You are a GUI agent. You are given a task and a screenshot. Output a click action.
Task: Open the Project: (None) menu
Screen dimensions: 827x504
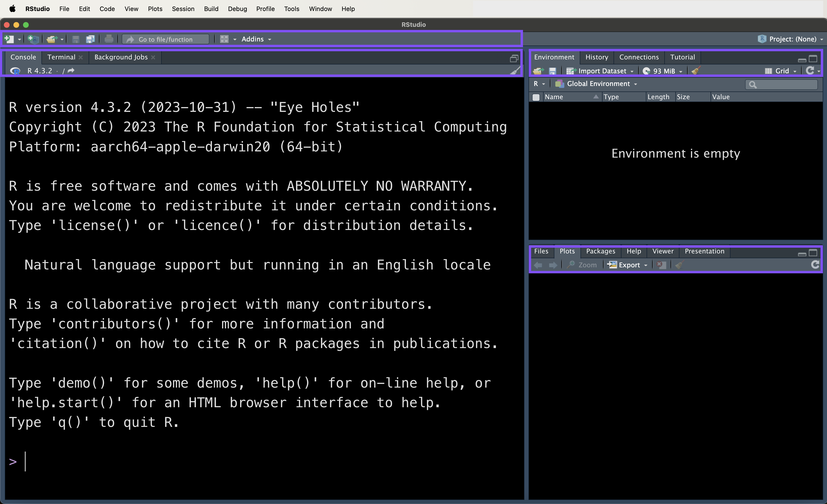click(x=790, y=39)
